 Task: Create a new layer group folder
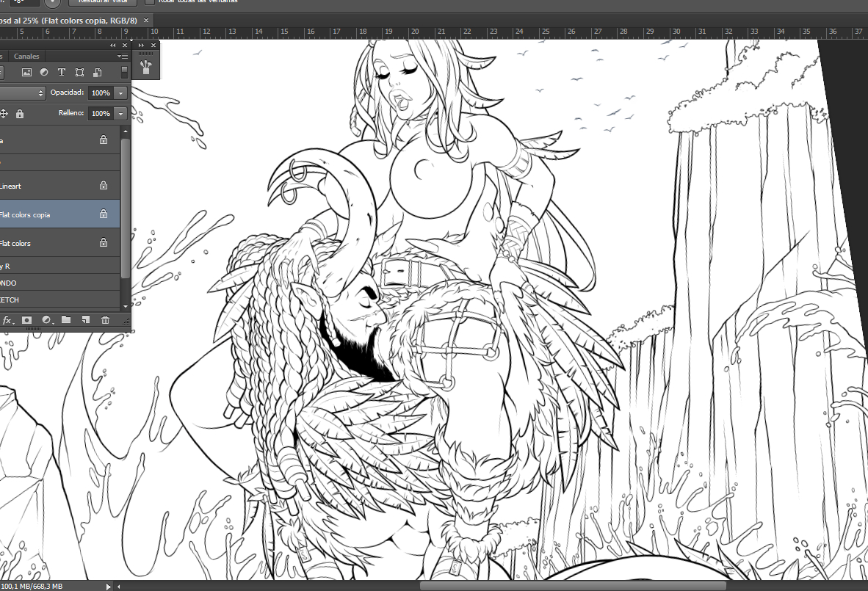click(66, 320)
